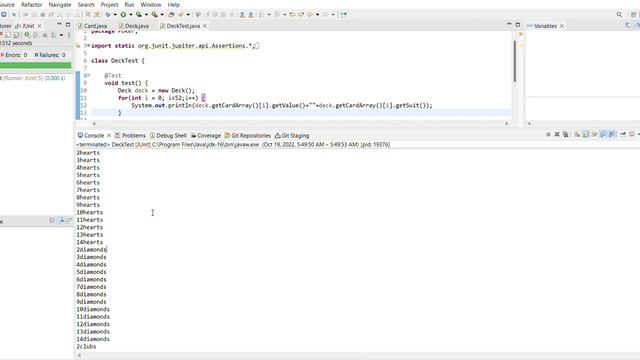The height and width of the screenshot is (360, 640).
Task: Toggle Show Console on Standard Error change
Action: pyautogui.click(x=612, y=134)
